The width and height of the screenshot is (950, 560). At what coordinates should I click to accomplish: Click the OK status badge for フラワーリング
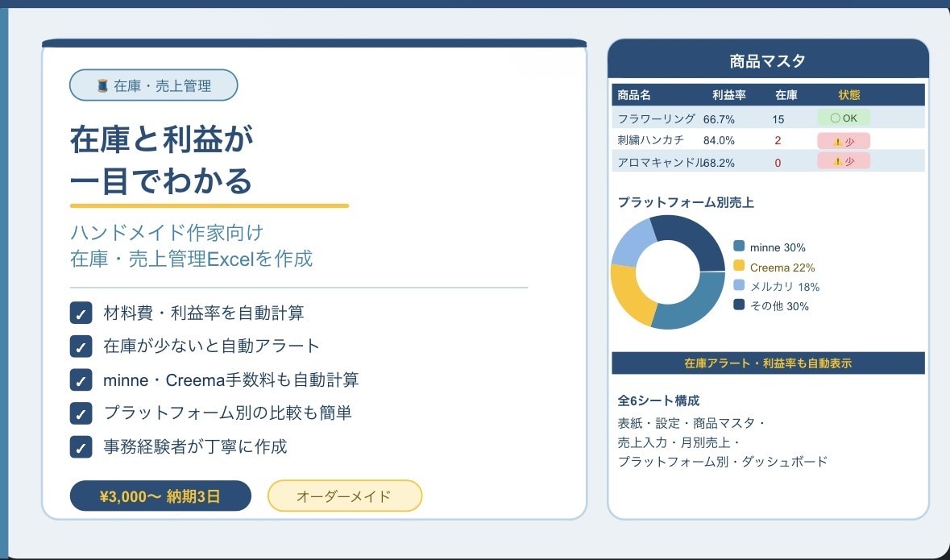(x=844, y=118)
